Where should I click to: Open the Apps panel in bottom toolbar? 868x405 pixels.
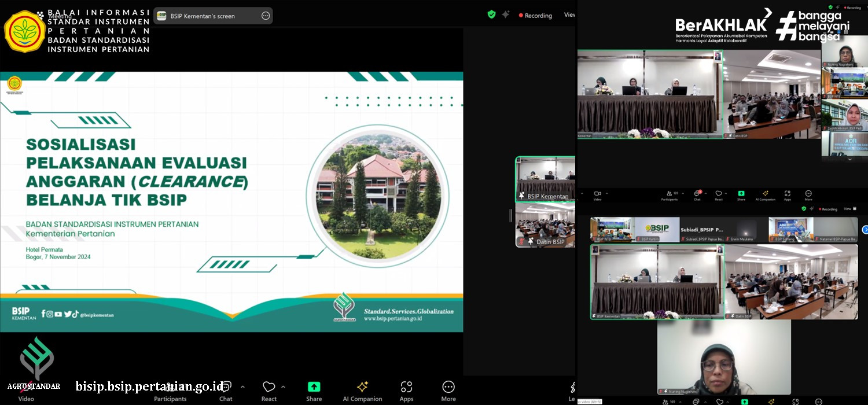pyautogui.click(x=406, y=387)
